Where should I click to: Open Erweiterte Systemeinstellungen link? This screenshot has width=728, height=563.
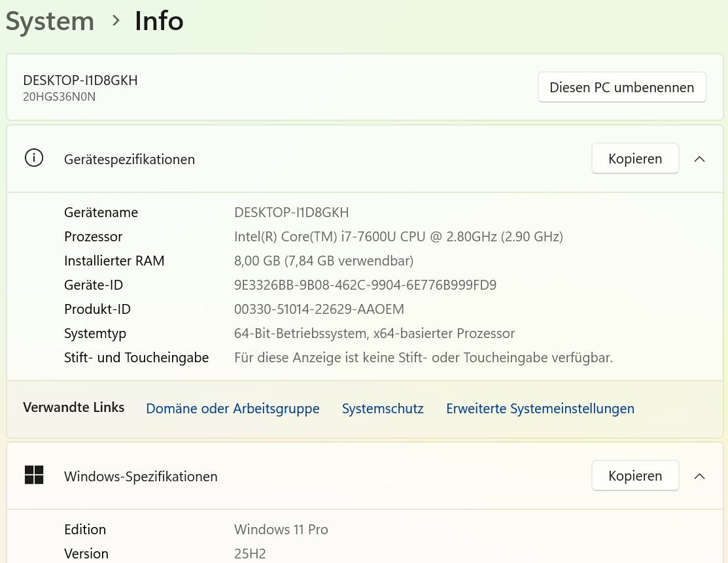pyautogui.click(x=540, y=409)
